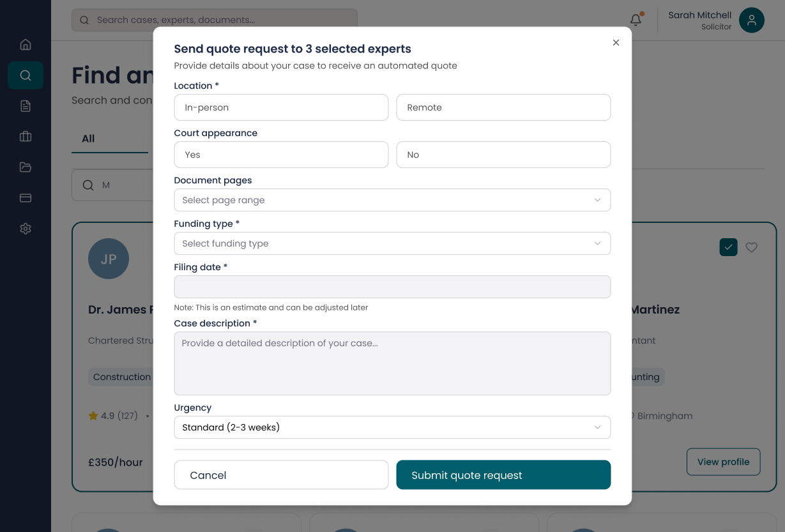This screenshot has width=785, height=532.
Task: Open Sarah Mitchell's profile avatar
Action: [x=752, y=20]
